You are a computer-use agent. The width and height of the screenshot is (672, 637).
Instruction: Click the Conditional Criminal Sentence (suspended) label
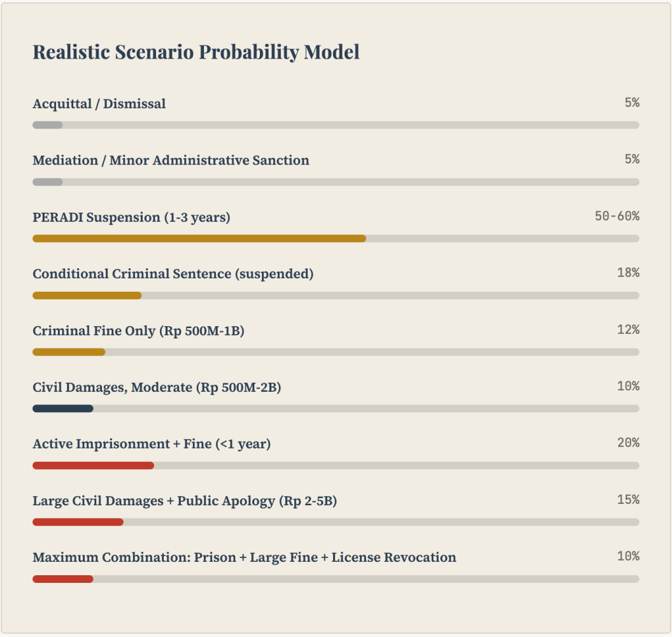pos(173,274)
